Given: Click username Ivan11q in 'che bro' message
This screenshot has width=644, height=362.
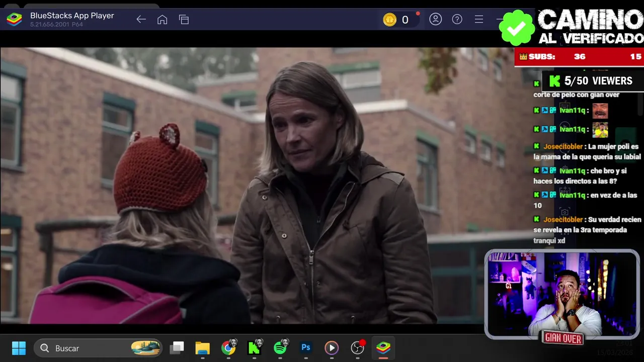Looking at the screenshot, I should (x=572, y=171).
